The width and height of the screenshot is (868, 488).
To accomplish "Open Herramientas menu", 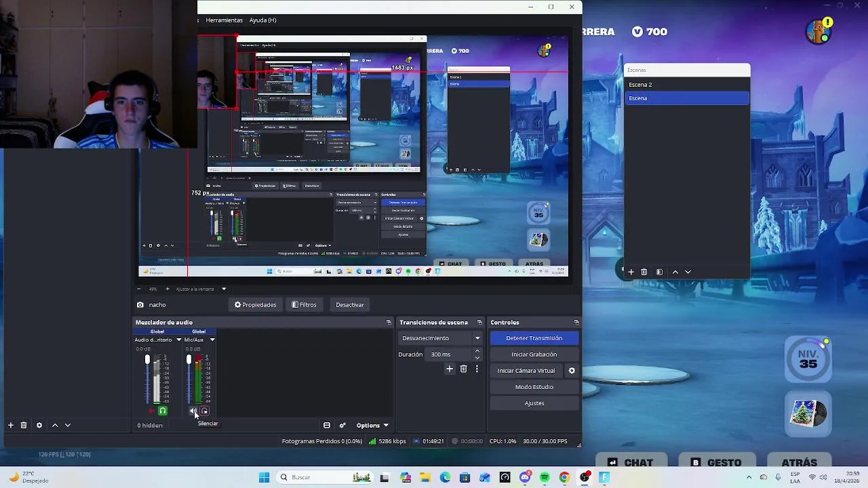I will tap(224, 20).
